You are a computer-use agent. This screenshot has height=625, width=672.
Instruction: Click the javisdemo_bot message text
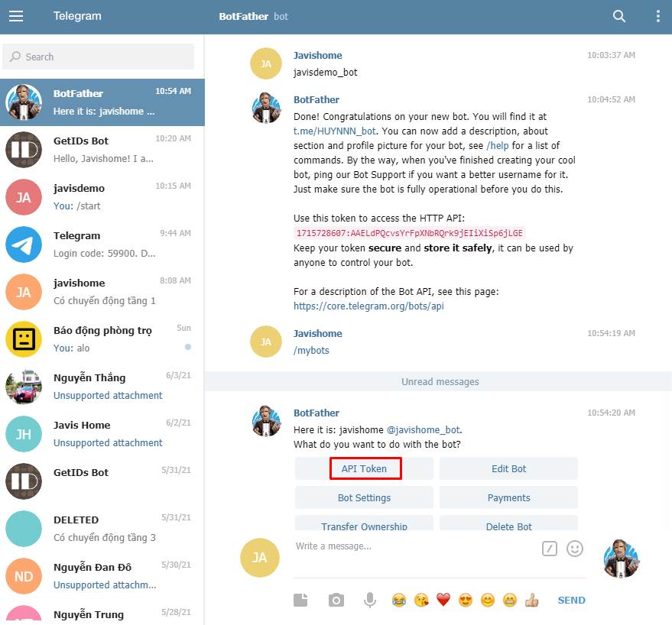click(x=325, y=72)
